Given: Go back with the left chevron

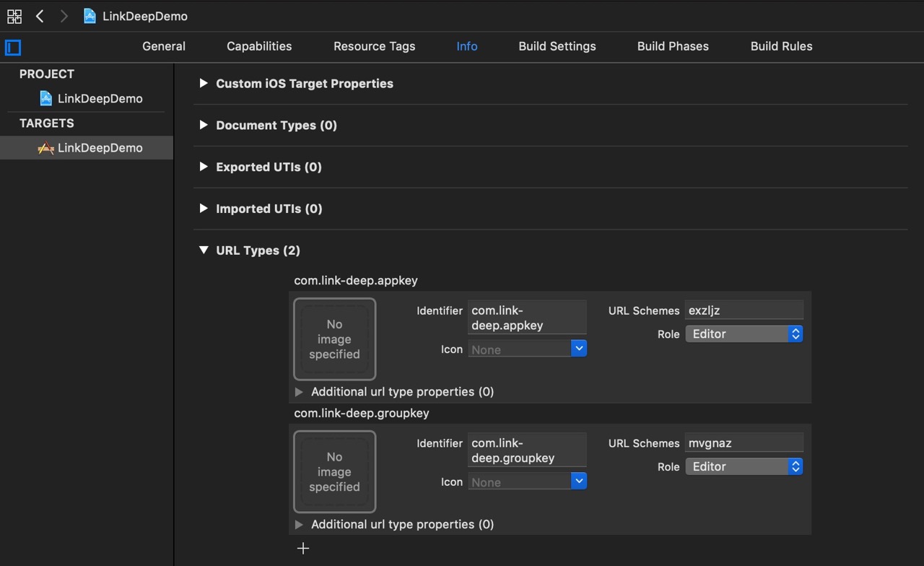Looking at the screenshot, I should [x=40, y=16].
